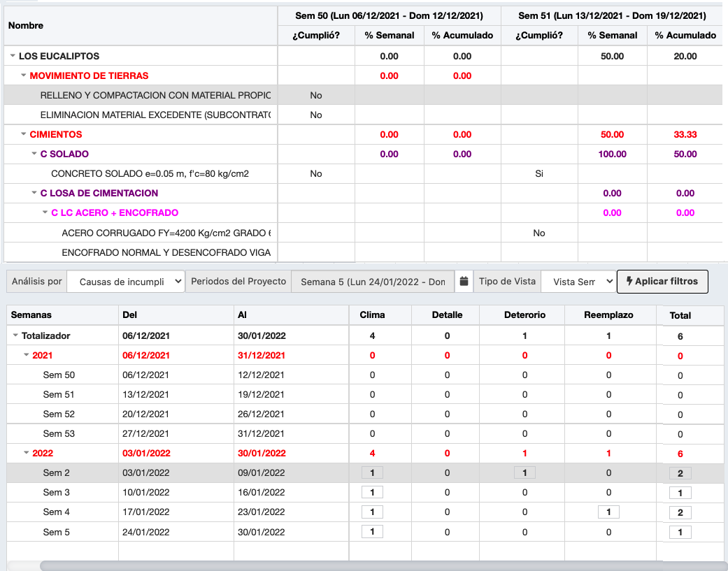Collapse the LOS EUCALIPTOS tree node
Image resolution: width=728 pixels, height=571 pixels.
point(13,56)
